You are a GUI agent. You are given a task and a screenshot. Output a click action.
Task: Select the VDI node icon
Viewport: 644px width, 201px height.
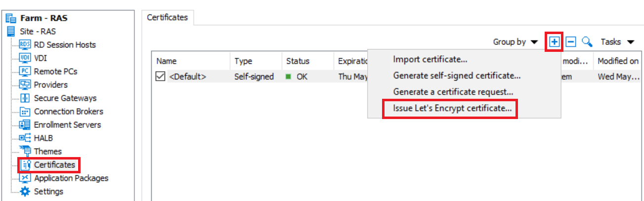[x=25, y=58]
